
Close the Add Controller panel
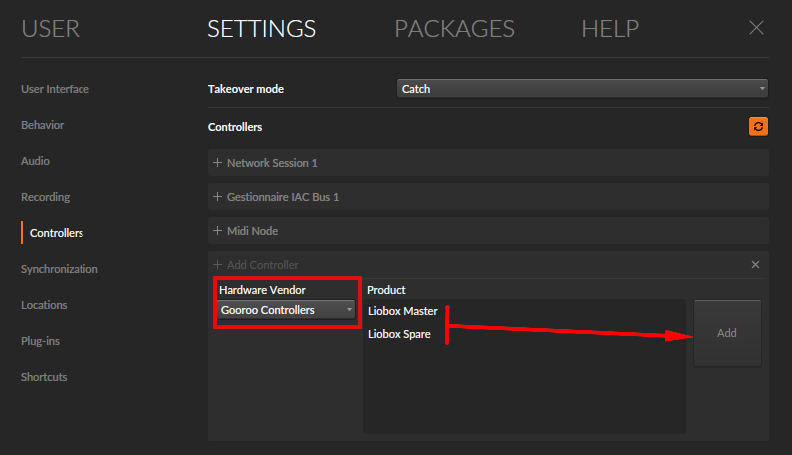(x=755, y=265)
